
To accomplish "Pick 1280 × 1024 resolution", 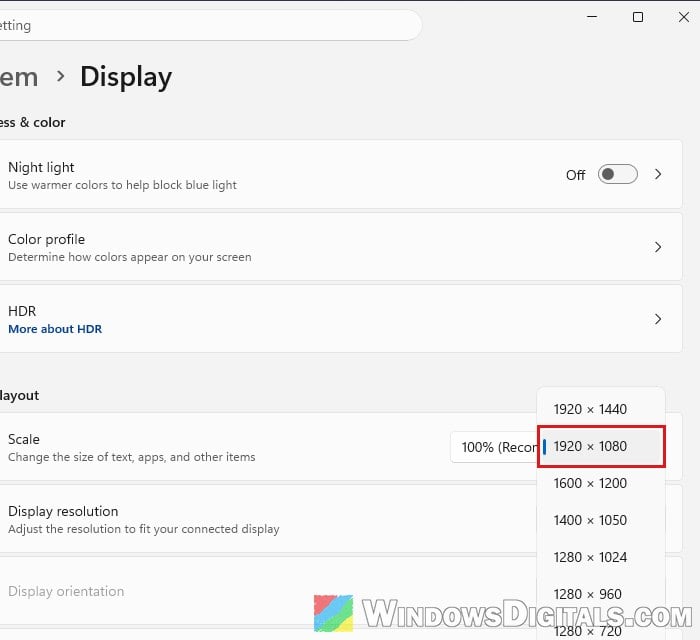I will coord(601,557).
